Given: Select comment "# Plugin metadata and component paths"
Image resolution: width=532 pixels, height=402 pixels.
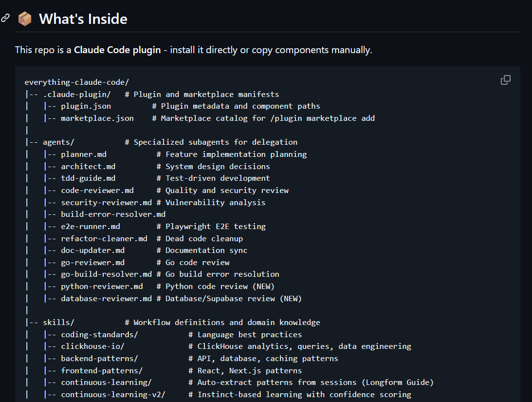Looking at the screenshot, I should 236,106.
